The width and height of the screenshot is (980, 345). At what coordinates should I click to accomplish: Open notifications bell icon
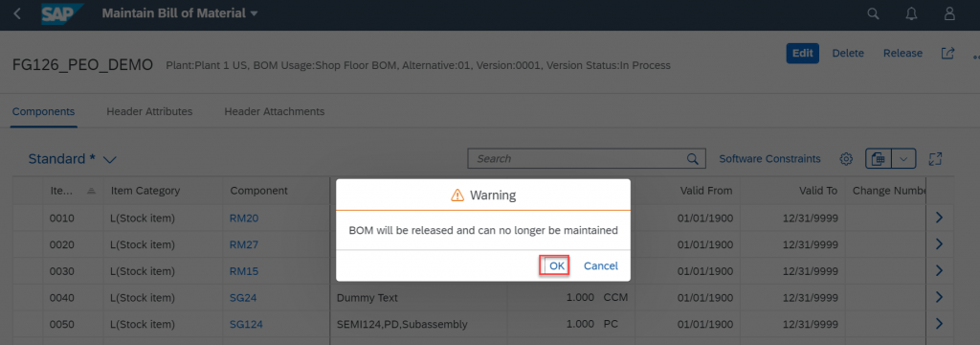(912, 13)
